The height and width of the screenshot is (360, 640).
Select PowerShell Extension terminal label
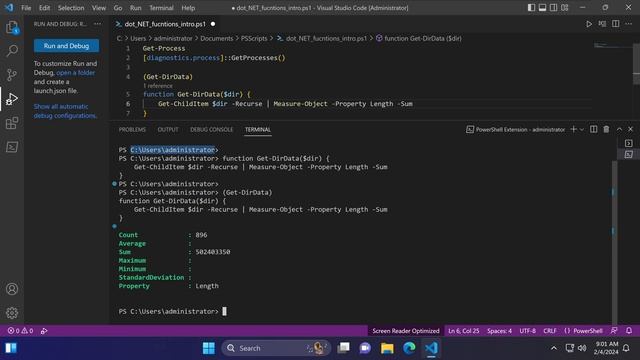516,129
